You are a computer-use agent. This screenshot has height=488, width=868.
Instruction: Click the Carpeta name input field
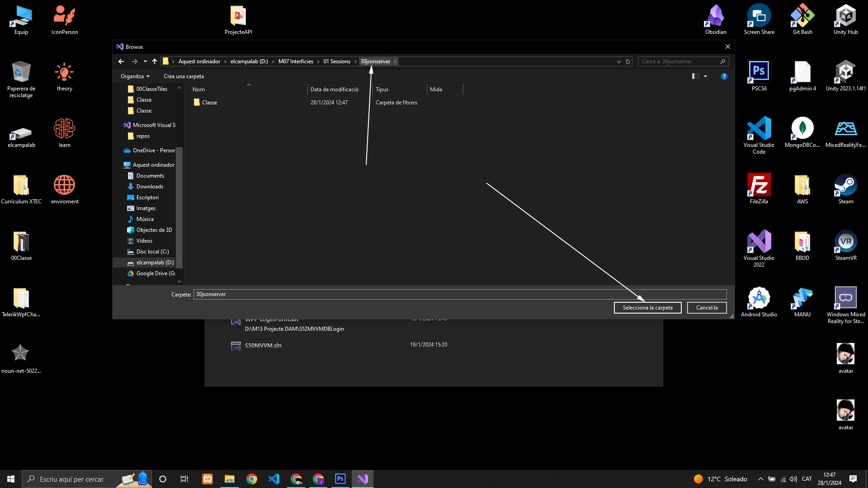[x=459, y=294]
